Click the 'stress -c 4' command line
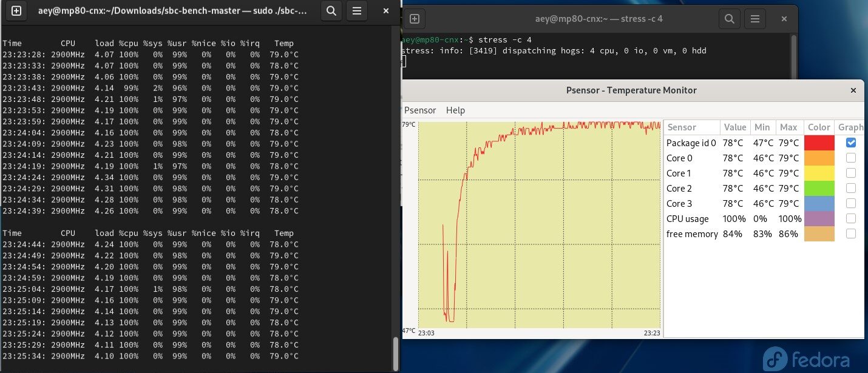868x373 pixels. tap(466, 39)
